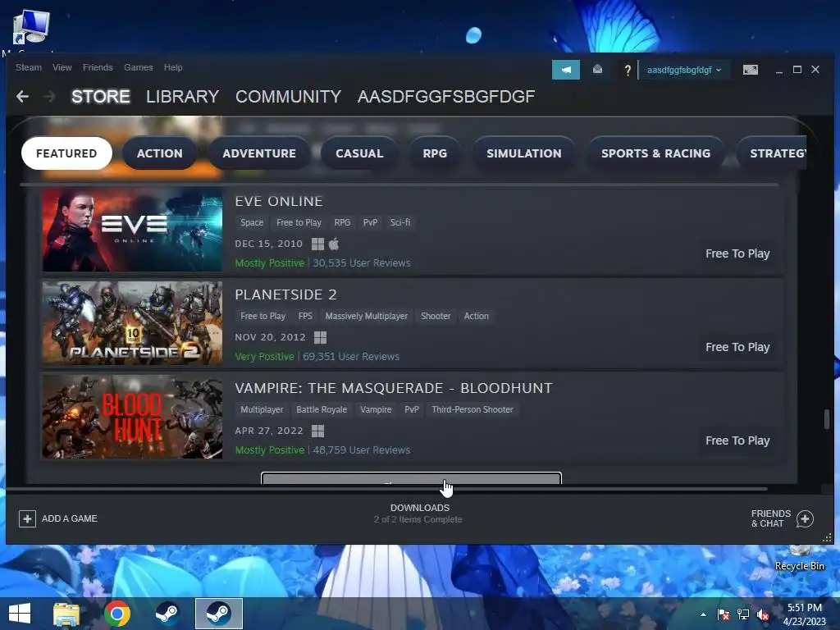
Task: Go to the LIBRARY section
Action: click(182, 97)
